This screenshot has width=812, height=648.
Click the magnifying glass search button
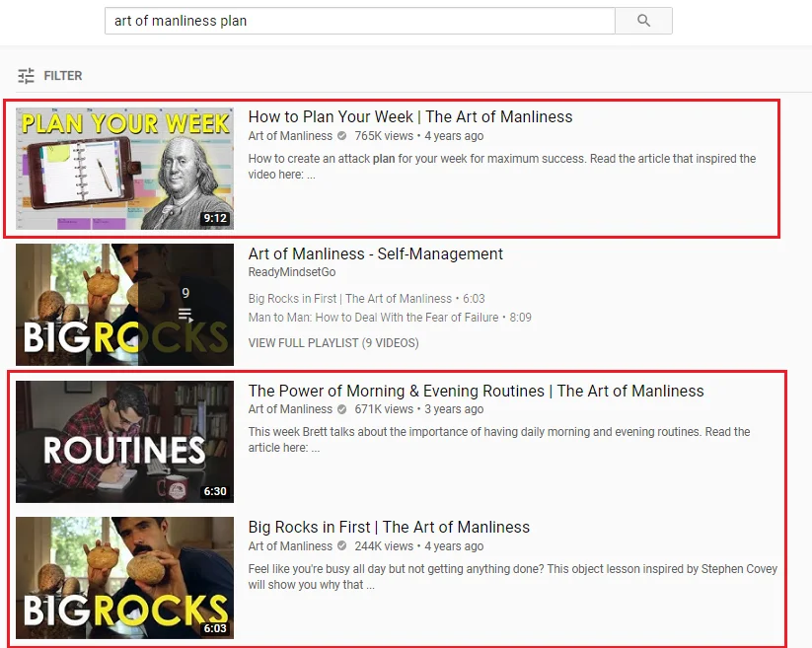[643, 21]
